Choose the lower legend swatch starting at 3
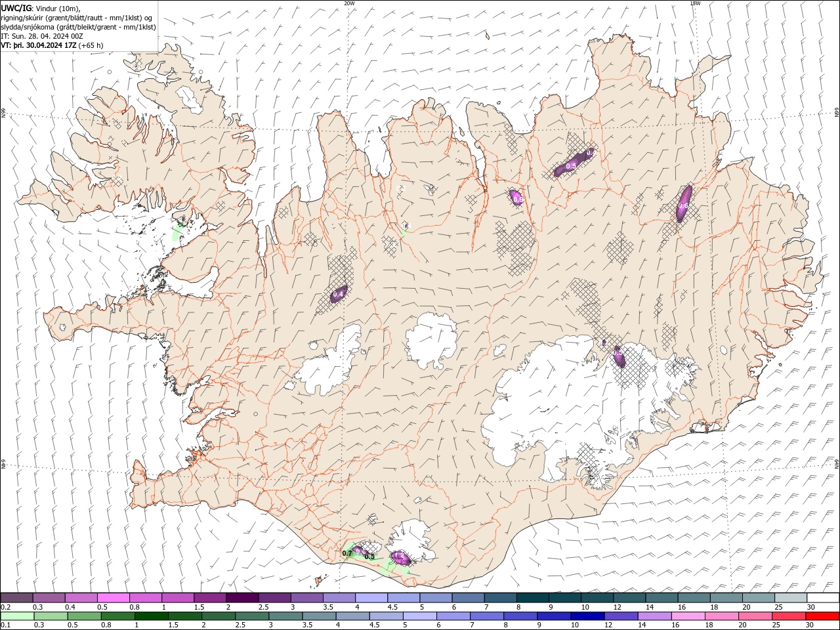 pos(285,616)
